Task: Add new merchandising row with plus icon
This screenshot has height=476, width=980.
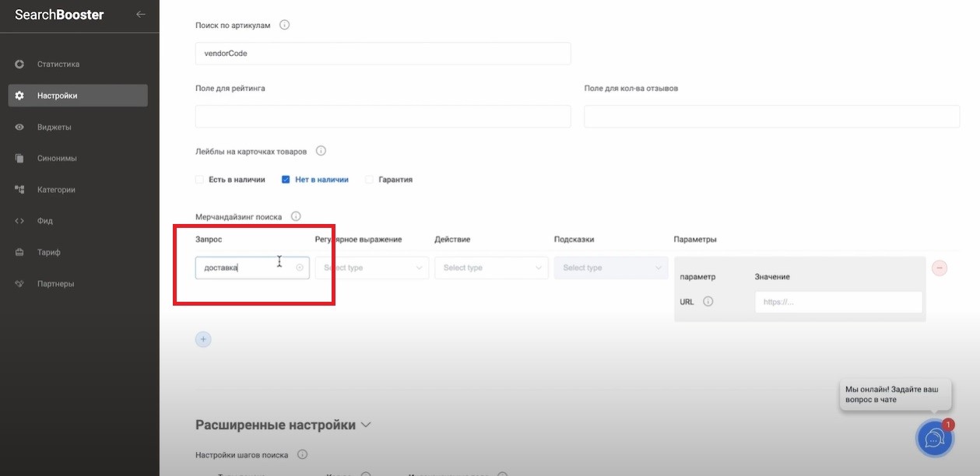Action: click(203, 339)
